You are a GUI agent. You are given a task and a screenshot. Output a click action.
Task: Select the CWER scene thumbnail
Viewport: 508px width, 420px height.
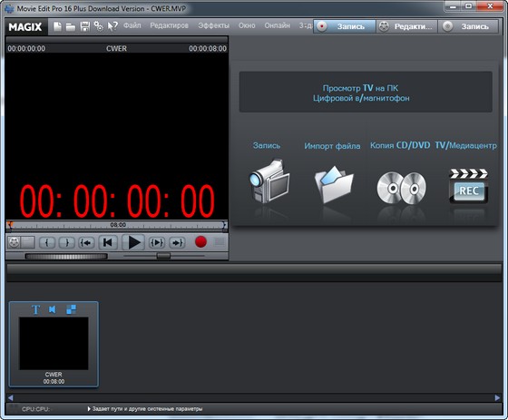(54, 343)
